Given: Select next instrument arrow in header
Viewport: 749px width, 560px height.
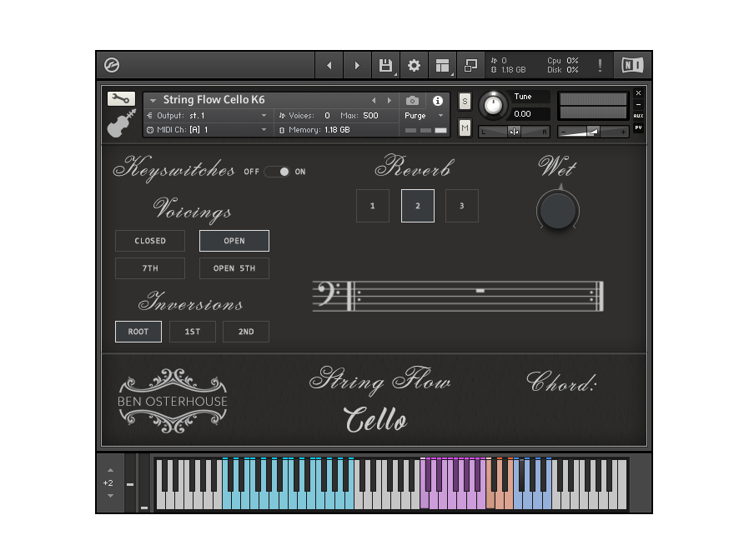Looking at the screenshot, I should click(390, 100).
